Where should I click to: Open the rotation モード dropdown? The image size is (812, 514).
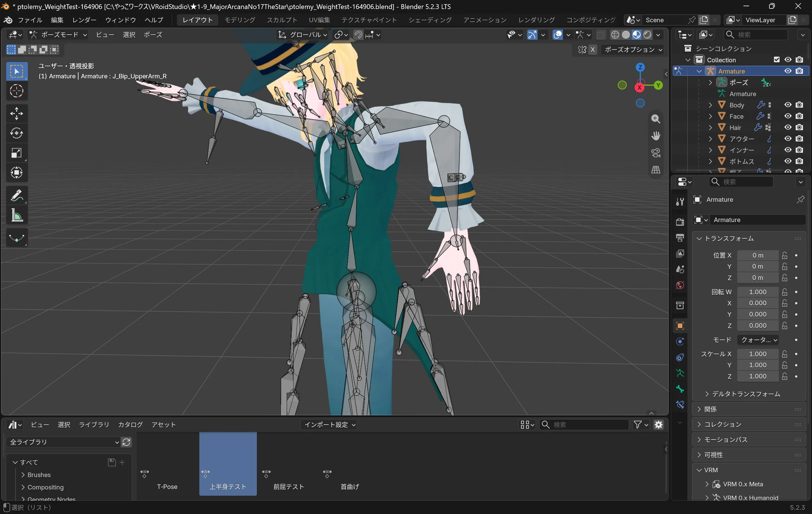pos(758,340)
